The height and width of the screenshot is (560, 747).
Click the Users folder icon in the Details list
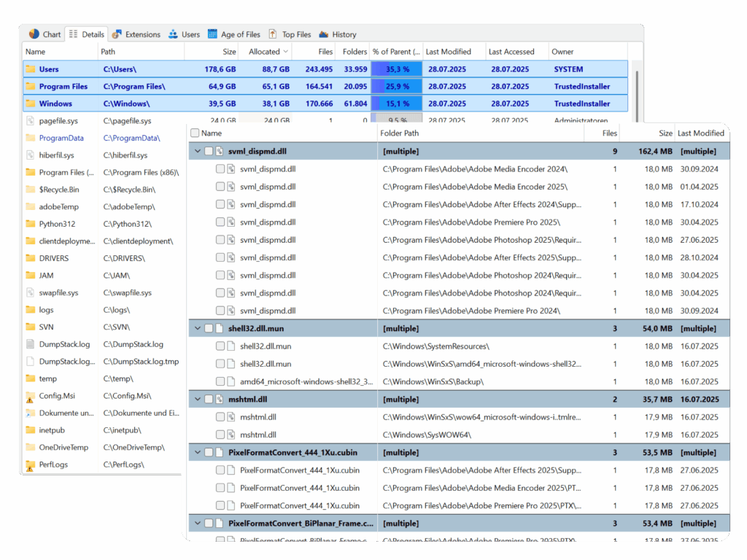pyautogui.click(x=31, y=69)
